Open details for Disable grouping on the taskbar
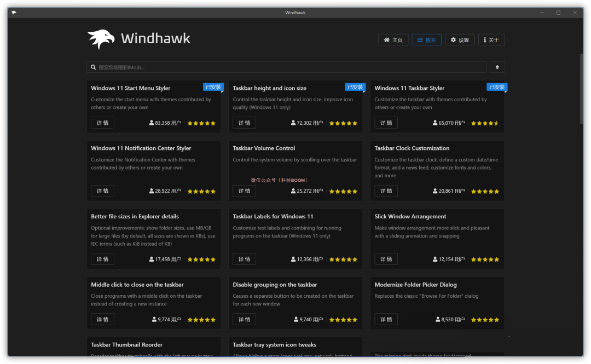The height and width of the screenshot is (364, 591). [x=244, y=320]
